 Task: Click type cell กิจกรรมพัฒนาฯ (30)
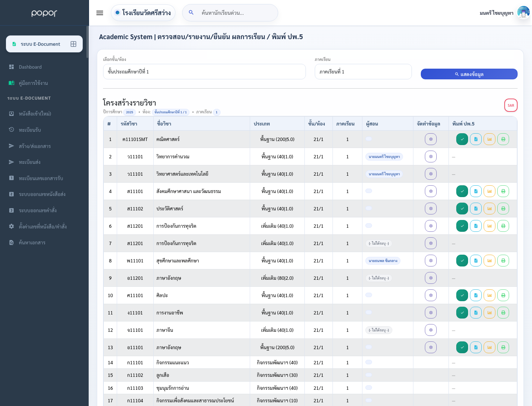tap(277, 375)
